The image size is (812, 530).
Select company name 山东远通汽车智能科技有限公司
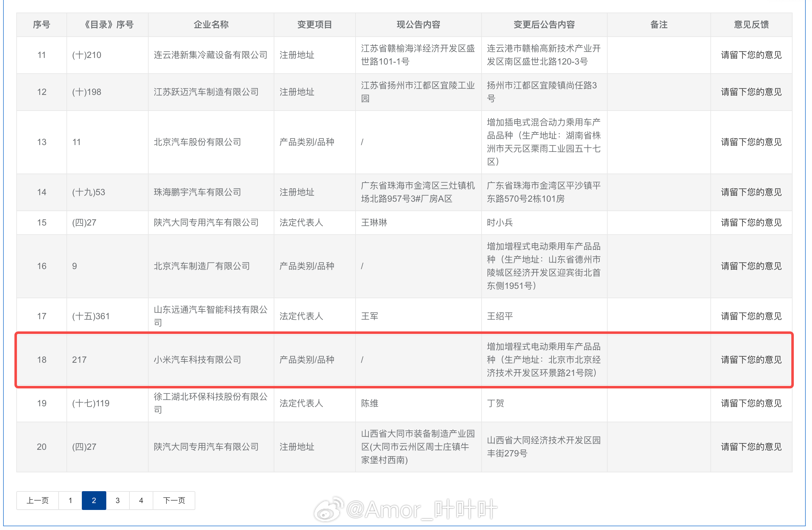pos(210,316)
